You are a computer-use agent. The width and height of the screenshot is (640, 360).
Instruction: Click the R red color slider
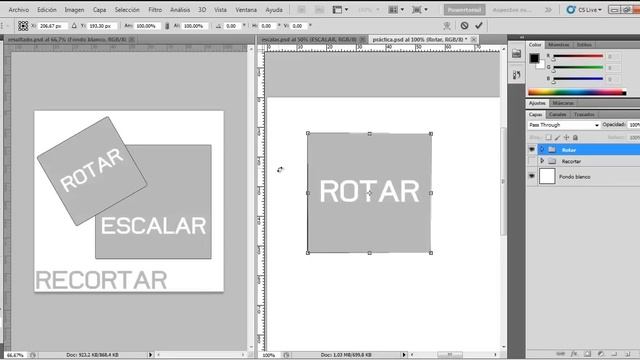(x=578, y=56)
